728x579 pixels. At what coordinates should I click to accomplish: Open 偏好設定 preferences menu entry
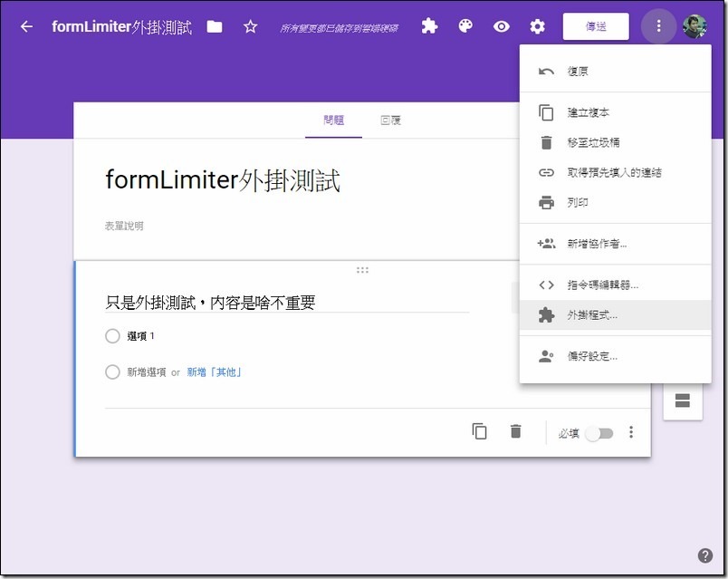tap(615, 356)
